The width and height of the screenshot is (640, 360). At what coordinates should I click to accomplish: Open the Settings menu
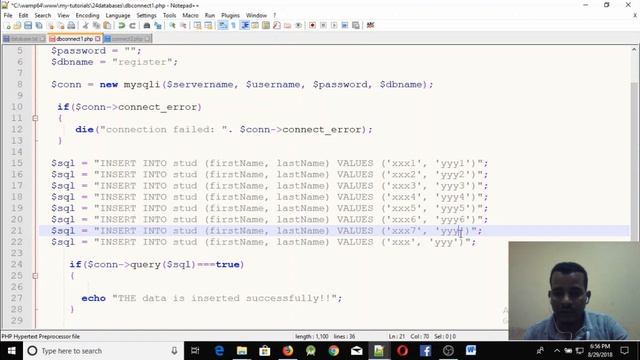pos(146,16)
